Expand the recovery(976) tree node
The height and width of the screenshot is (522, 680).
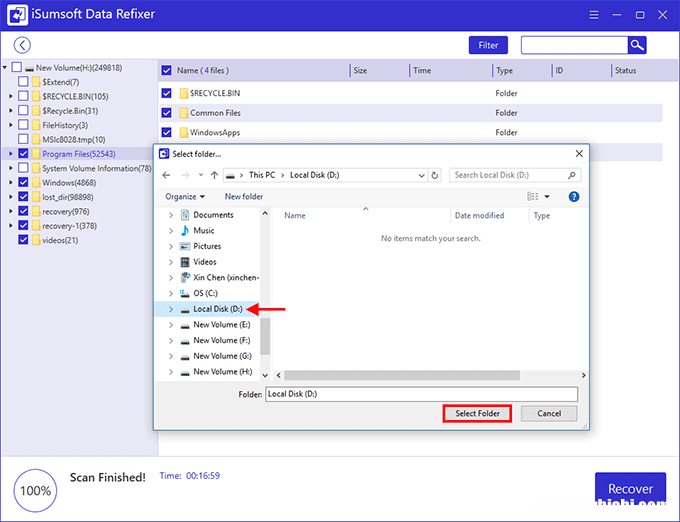[x=11, y=211]
